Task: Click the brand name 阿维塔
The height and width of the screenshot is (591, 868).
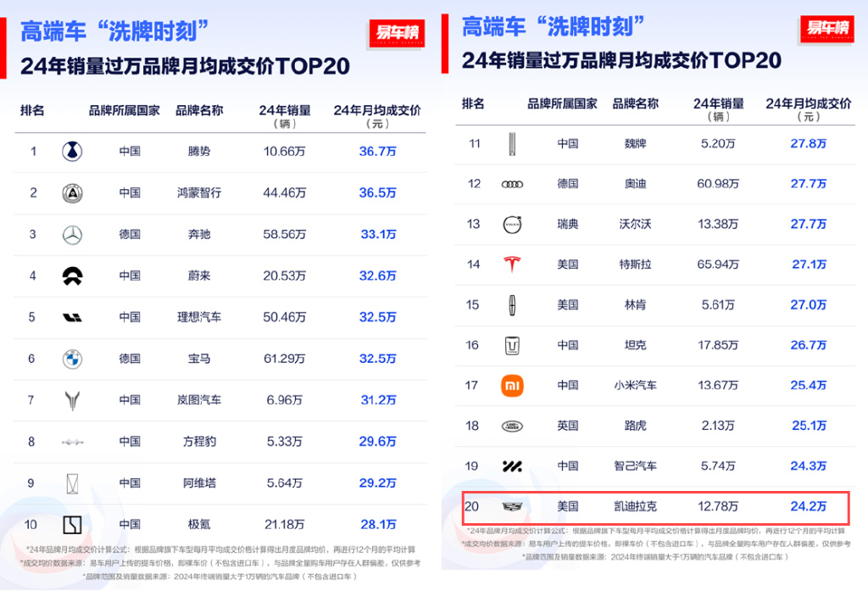Action: 198,483
